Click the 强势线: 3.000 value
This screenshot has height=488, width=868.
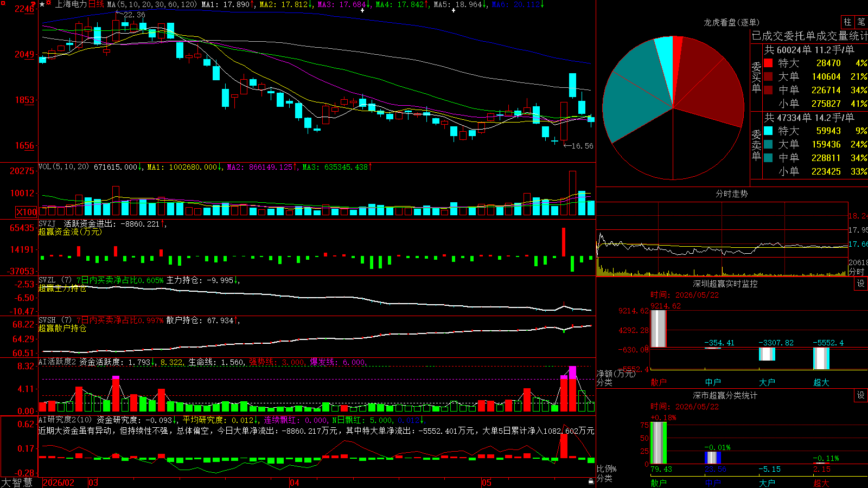(277, 362)
